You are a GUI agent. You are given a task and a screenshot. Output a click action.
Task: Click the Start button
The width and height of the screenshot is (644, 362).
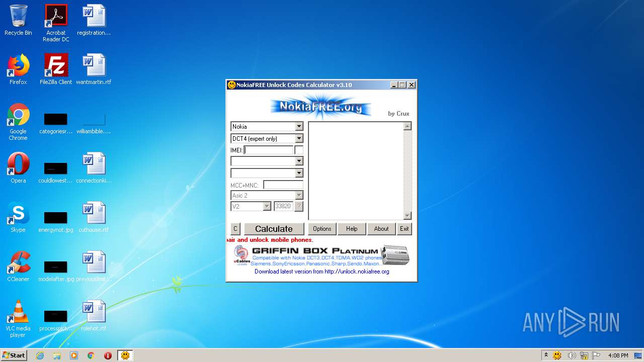[14, 355]
